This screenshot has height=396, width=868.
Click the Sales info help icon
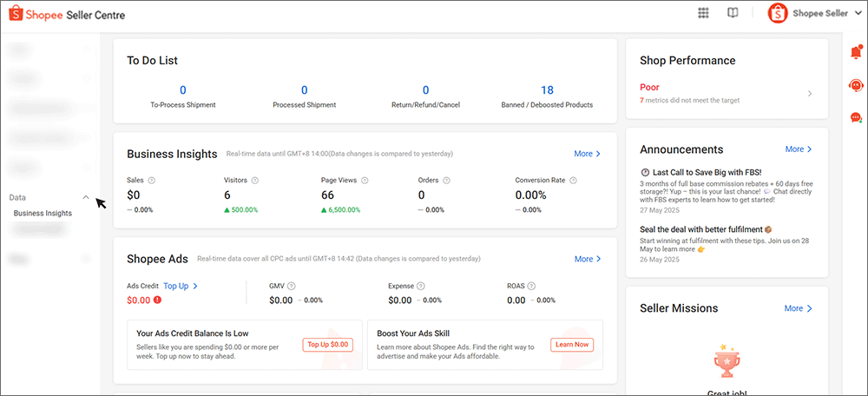152,181
